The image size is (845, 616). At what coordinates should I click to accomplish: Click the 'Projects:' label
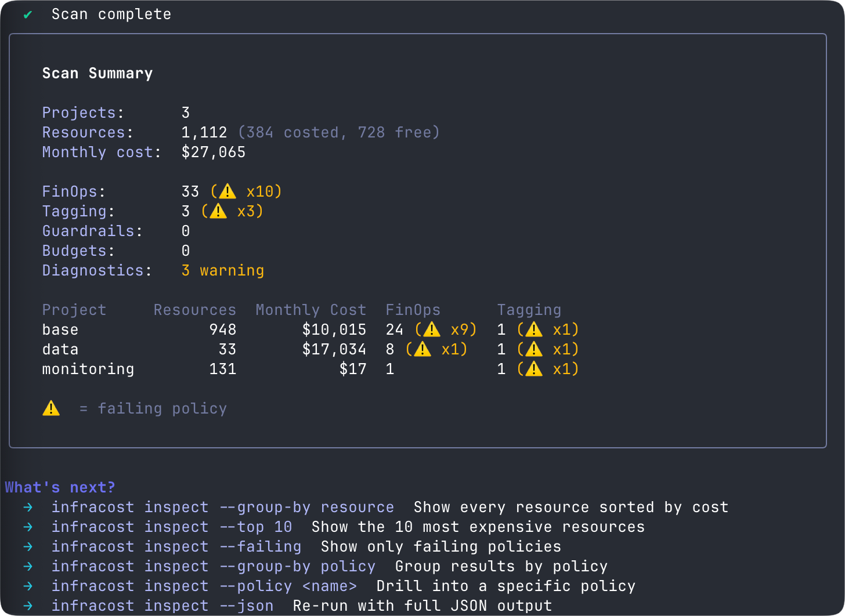pos(84,113)
